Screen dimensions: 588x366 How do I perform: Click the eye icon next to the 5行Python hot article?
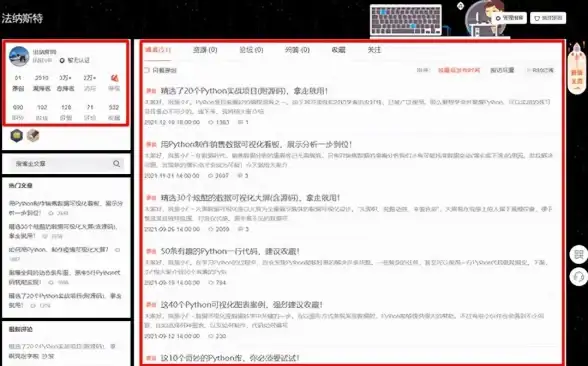(x=51, y=282)
